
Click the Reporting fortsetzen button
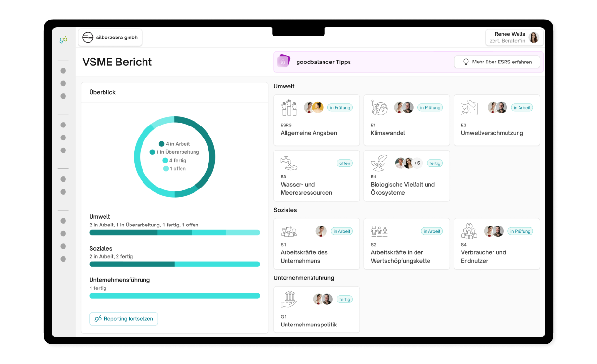click(124, 318)
